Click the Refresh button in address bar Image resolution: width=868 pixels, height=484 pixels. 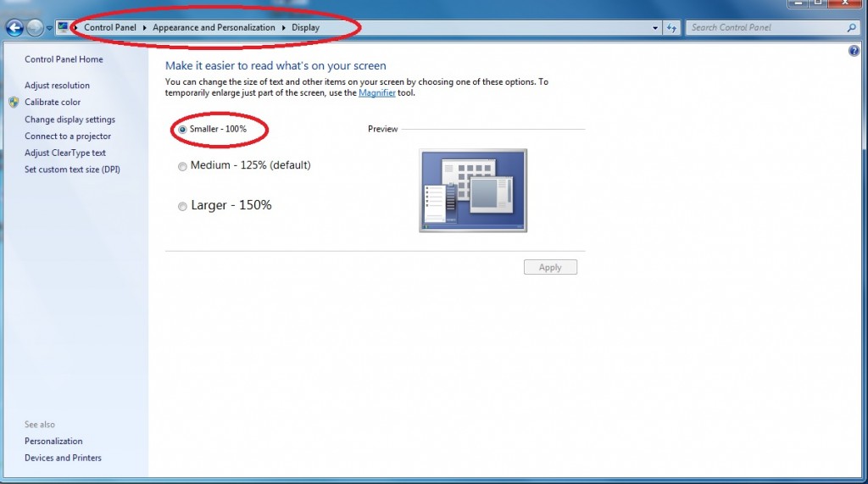671,28
